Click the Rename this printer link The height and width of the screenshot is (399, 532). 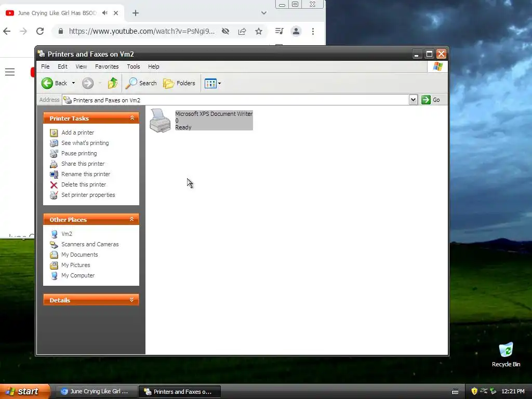pos(86,174)
